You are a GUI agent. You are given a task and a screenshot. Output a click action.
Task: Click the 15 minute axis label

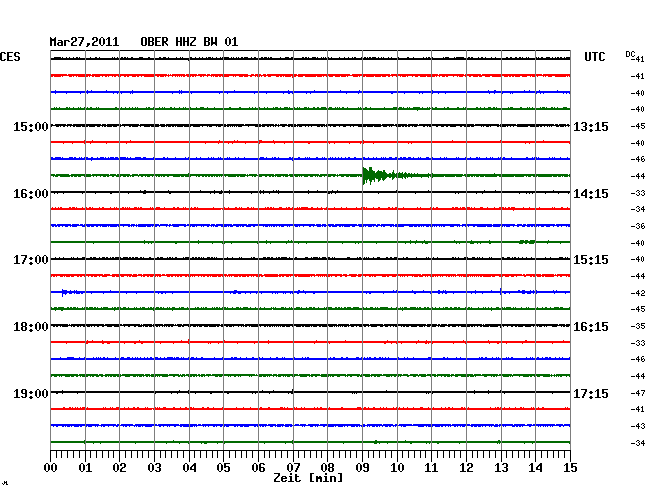[570, 468]
